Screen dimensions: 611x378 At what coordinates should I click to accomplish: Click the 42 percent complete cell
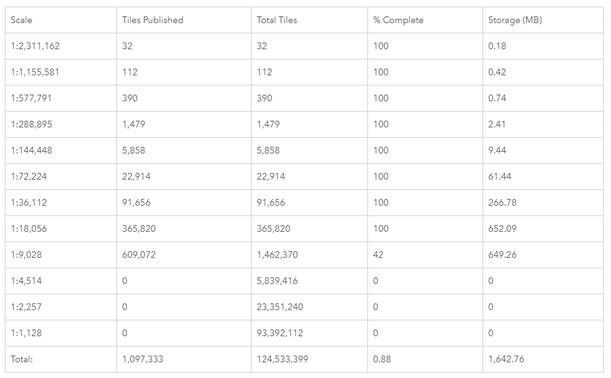tap(425, 255)
